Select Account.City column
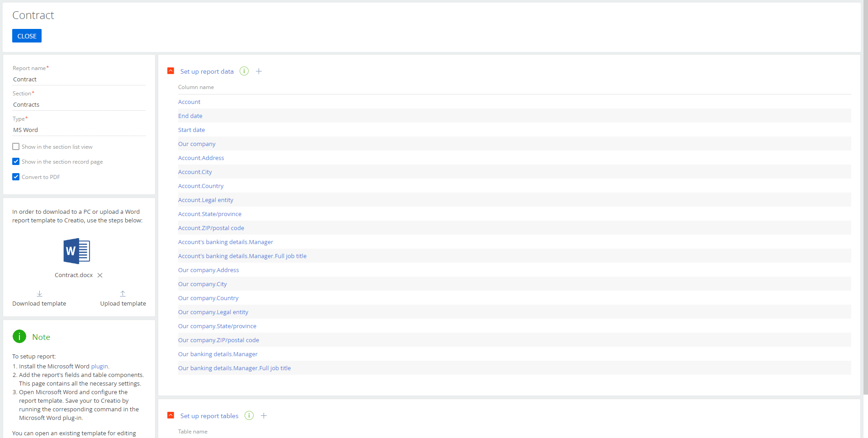 (x=195, y=172)
